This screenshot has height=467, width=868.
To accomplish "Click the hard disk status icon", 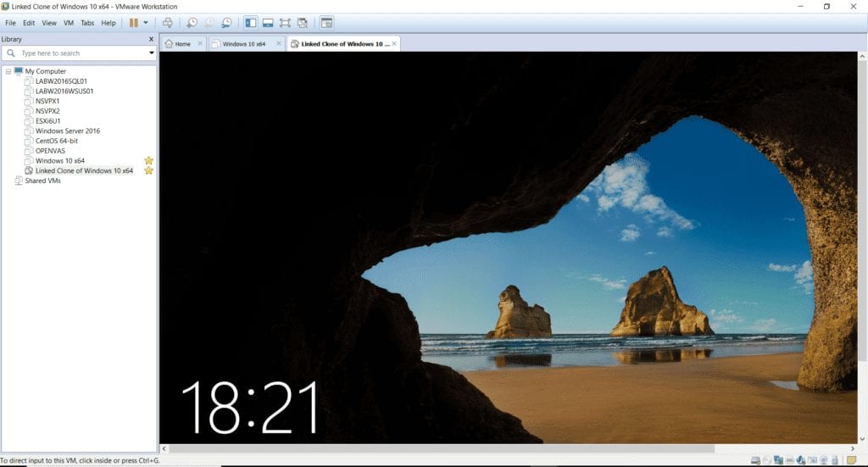I will coord(755,460).
